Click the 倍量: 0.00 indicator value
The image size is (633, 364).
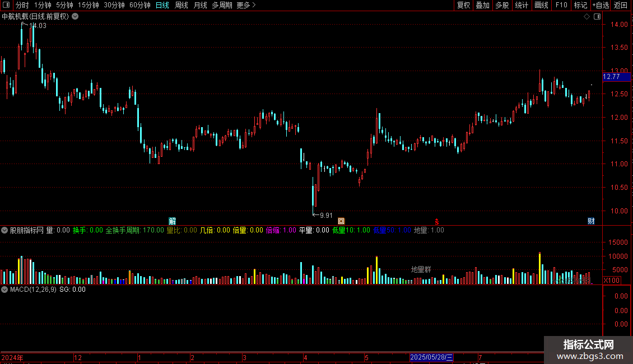[x=248, y=230]
